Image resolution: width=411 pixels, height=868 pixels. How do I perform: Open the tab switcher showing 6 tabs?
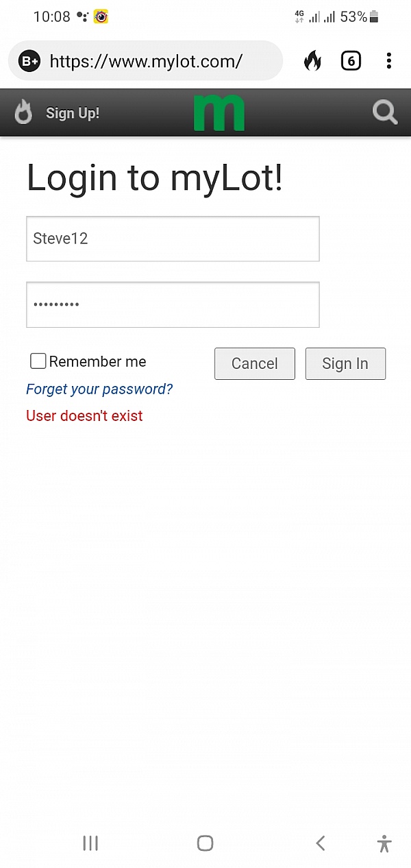(351, 61)
